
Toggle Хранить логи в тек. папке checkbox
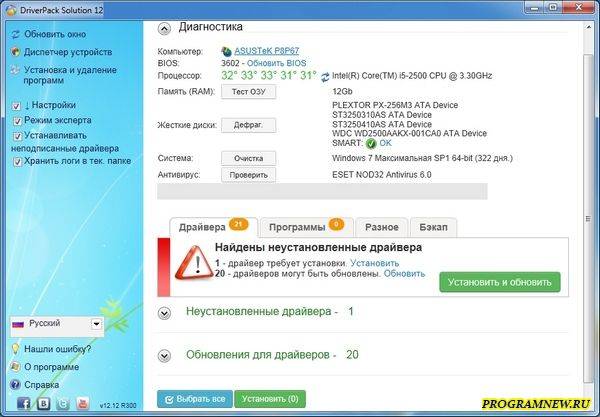pyautogui.click(x=17, y=162)
